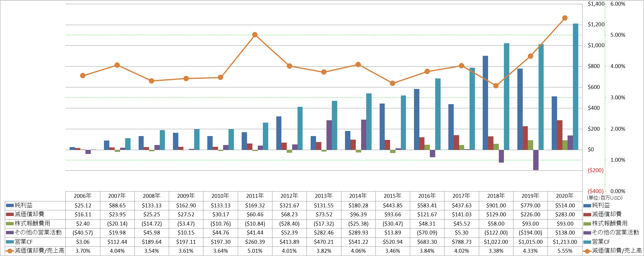Click the $25.12 純利益 cell
The height and width of the screenshot is (256, 644).
tap(83, 206)
